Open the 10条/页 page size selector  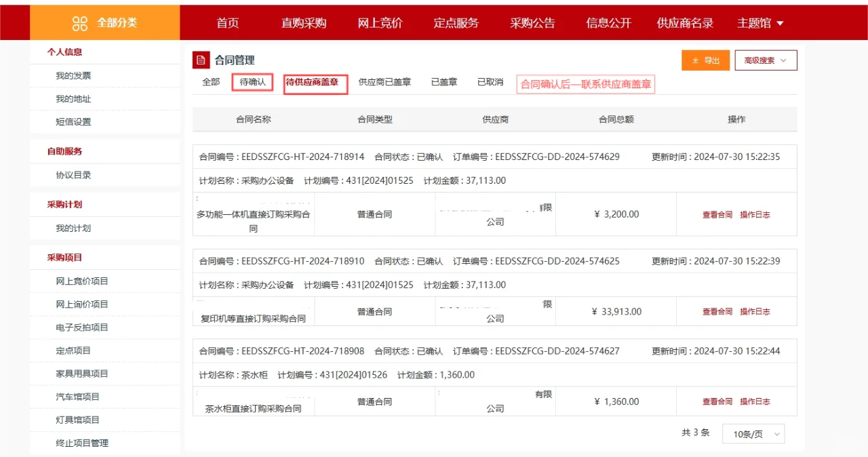pyautogui.click(x=753, y=433)
